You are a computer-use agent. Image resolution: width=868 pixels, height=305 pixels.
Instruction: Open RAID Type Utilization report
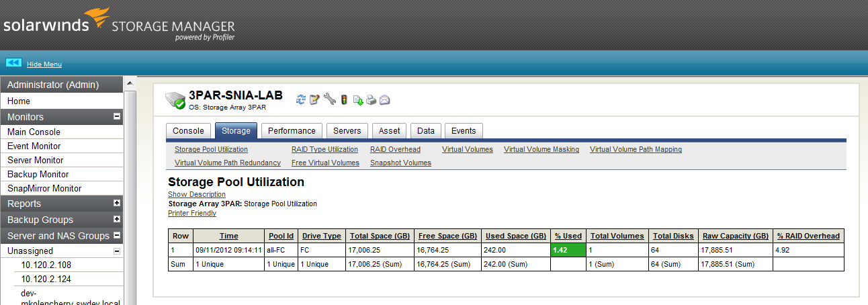[x=324, y=149]
